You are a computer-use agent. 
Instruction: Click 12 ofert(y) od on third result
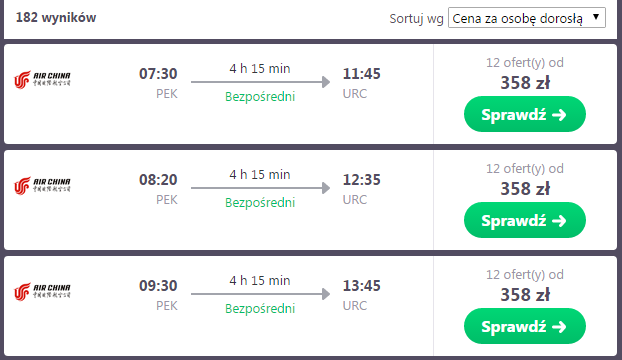pos(525,274)
